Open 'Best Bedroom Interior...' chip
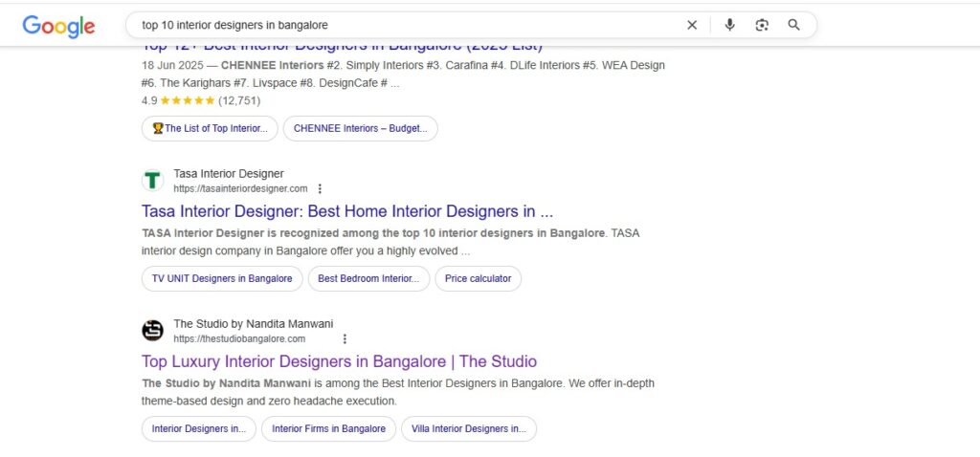 368,278
